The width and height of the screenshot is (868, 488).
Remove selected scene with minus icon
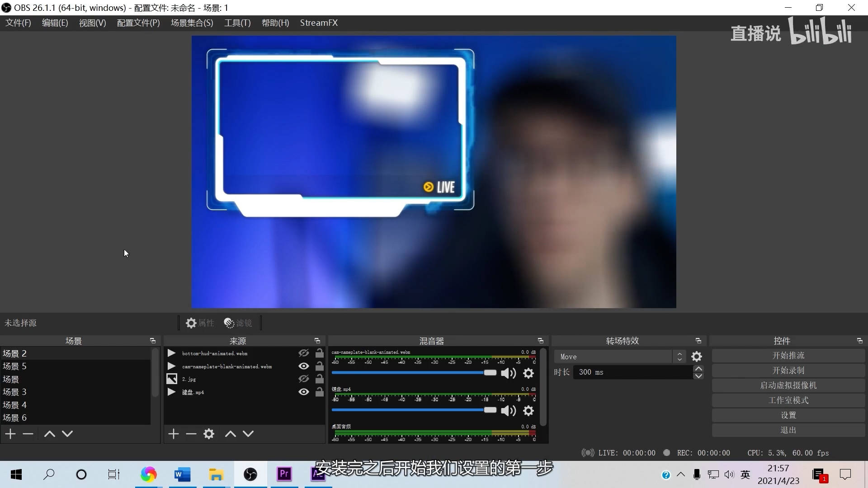(28, 434)
